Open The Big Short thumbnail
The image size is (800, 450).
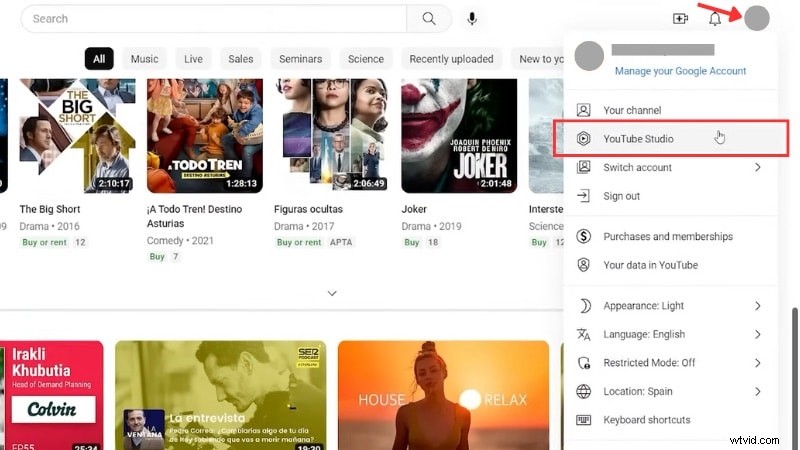coord(78,136)
